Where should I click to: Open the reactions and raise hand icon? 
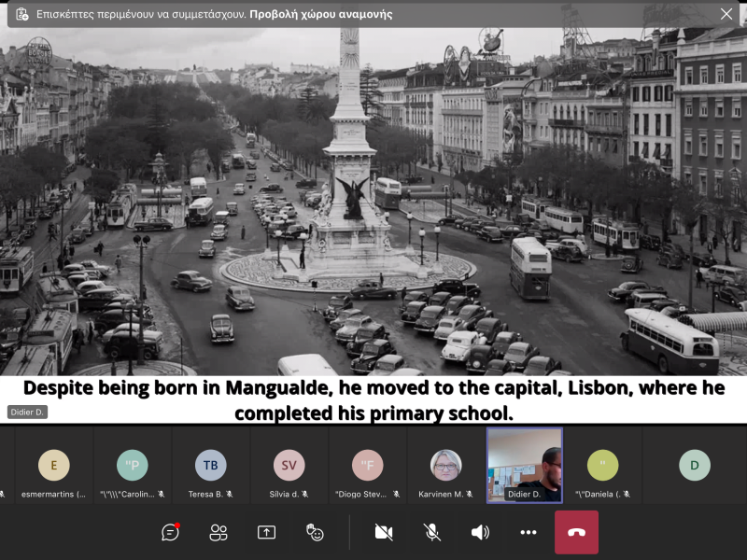pyautogui.click(x=315, y=532)
